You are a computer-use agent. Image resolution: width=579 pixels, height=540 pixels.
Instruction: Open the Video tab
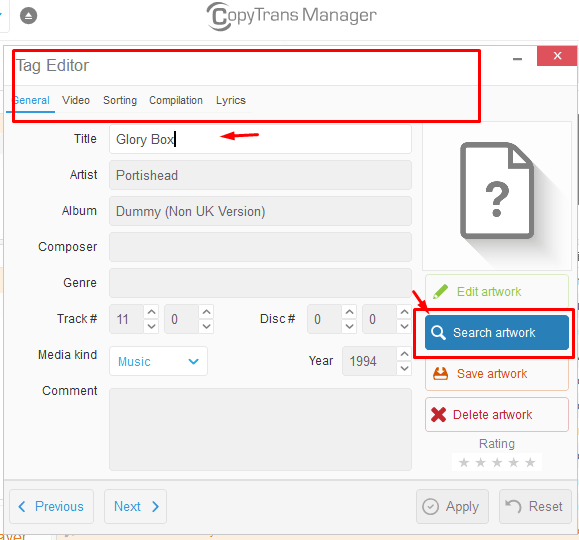[76, 100]
